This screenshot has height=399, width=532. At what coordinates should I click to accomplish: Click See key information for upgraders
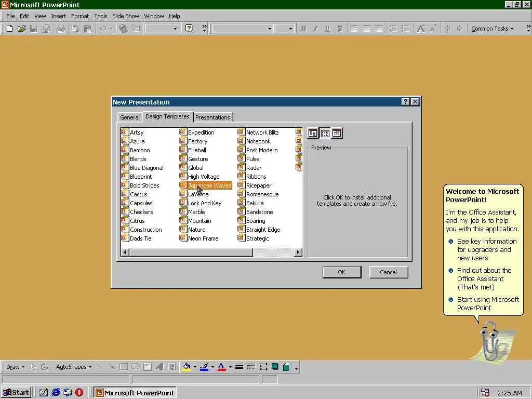(486, 250)
